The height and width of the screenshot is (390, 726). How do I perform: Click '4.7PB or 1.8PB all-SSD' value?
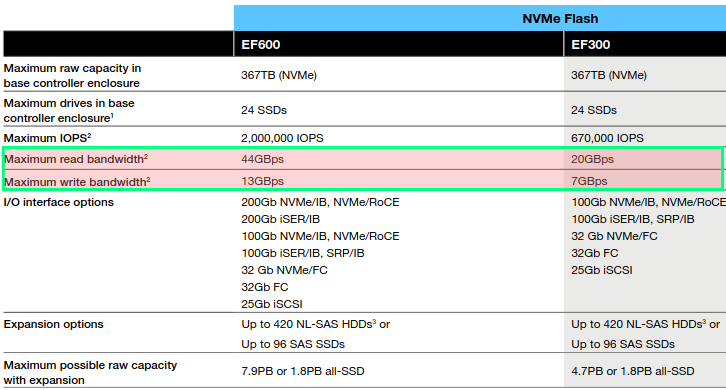pos(632,371)
